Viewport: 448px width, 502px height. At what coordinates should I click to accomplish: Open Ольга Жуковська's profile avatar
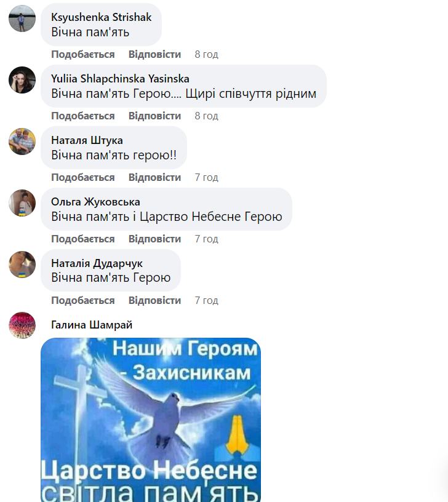[x=22, y=203]
